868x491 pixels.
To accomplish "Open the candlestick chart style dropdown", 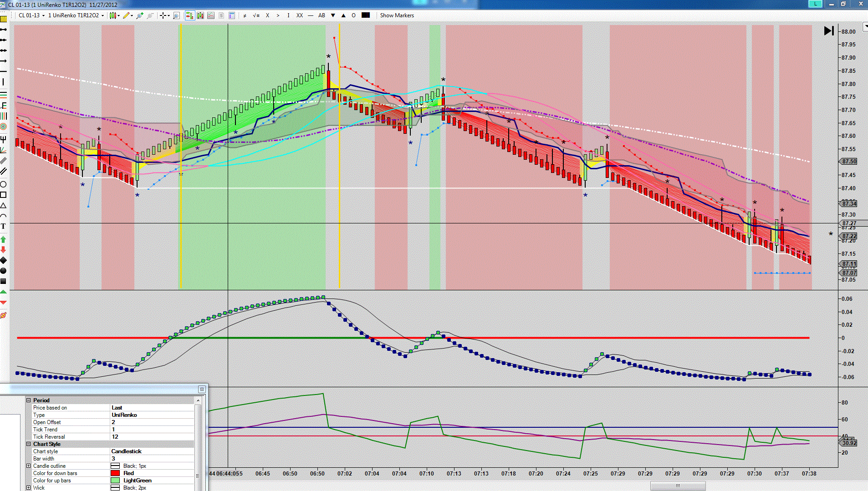I will [x=114, y=15].
